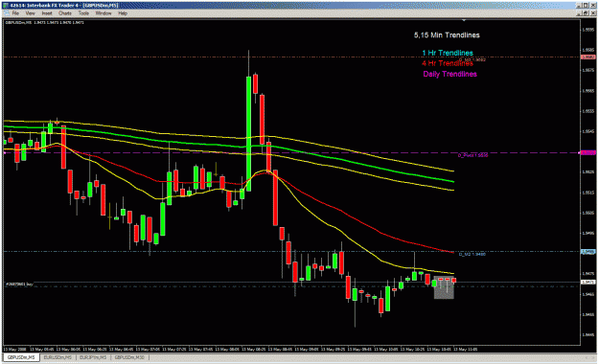The image size is (599, 364).
Task: Select the '5,15 Min Trendlines' label
Action: 447,35
